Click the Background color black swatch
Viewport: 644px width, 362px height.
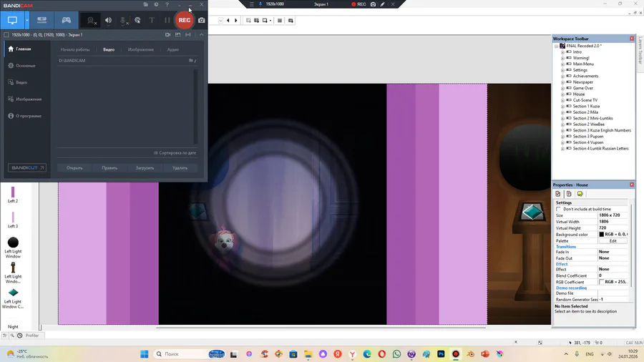pos(601,235)
